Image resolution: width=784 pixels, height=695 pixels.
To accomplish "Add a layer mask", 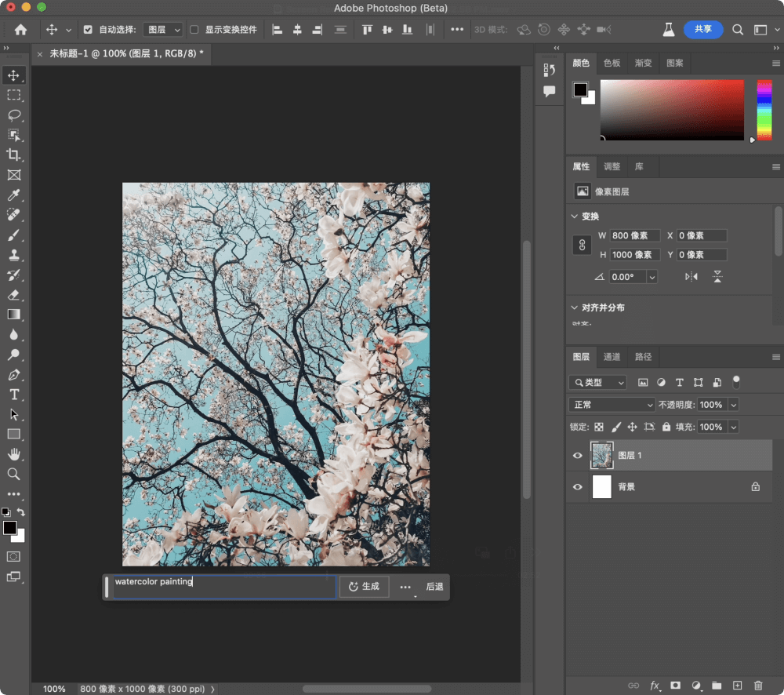I will [x=675, y=686].
